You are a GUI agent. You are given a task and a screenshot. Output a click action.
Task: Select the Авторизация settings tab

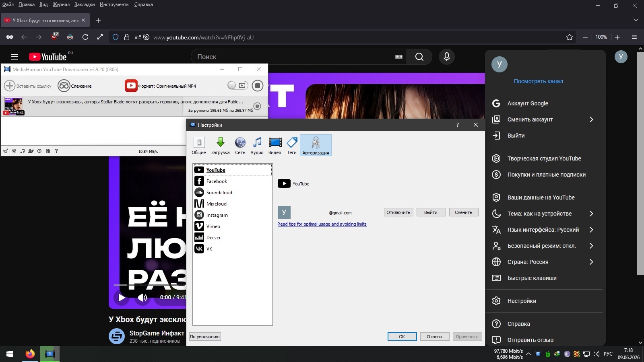point(316,145)
